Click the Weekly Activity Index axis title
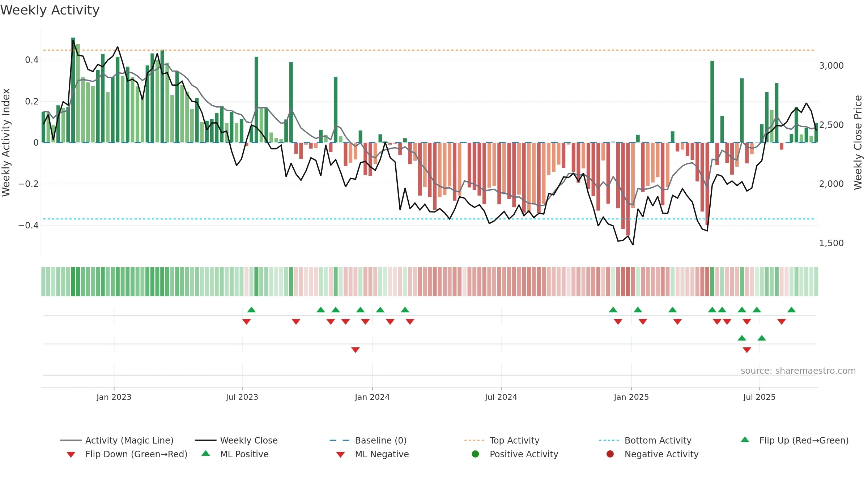This screenshot has width=868, height=488. 6,142
